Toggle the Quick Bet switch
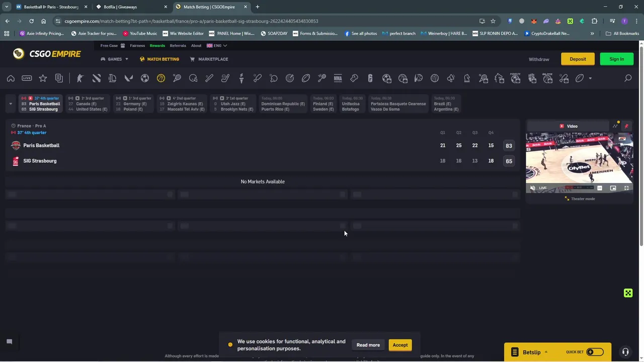The image size is (644, 362). pos(595,352)
